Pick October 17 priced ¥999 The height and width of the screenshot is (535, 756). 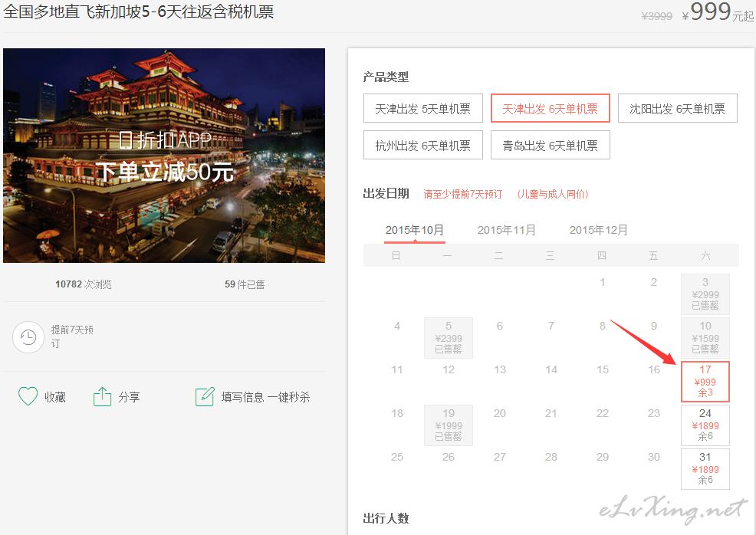tap(705, 381)
